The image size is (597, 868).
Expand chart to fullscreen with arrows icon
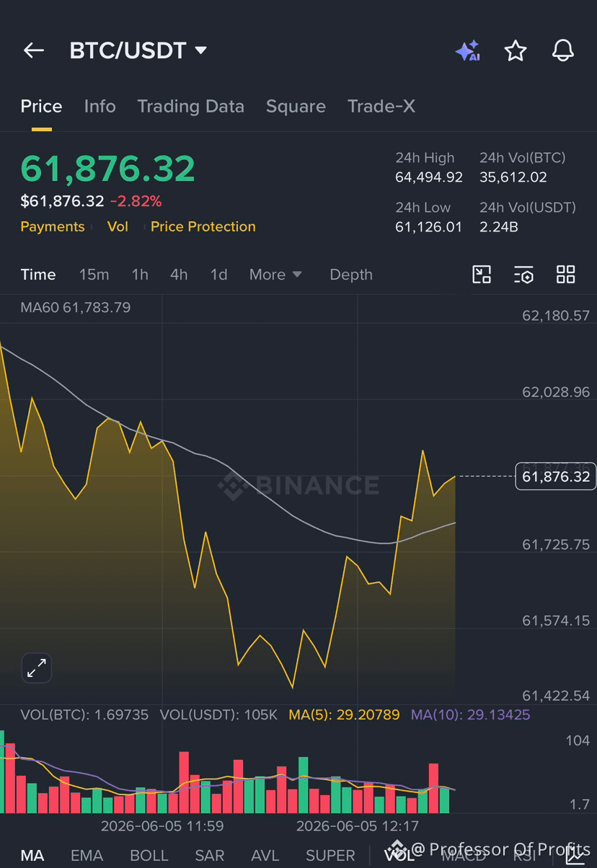click(36, 668)
